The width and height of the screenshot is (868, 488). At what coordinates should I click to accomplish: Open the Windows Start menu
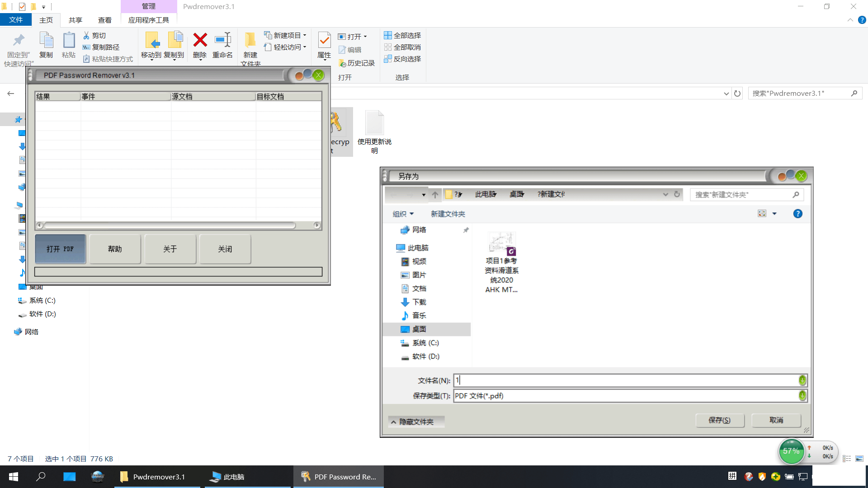click(x=14, y=477)
